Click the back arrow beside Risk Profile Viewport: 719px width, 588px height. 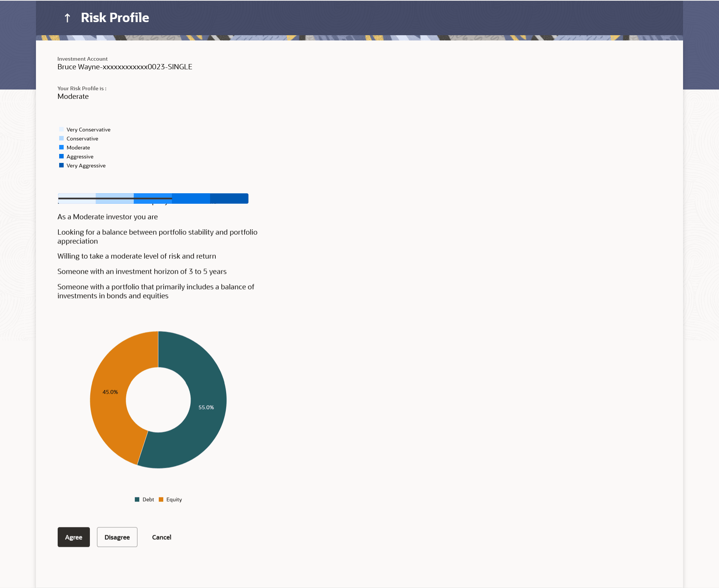pos(67,18)
